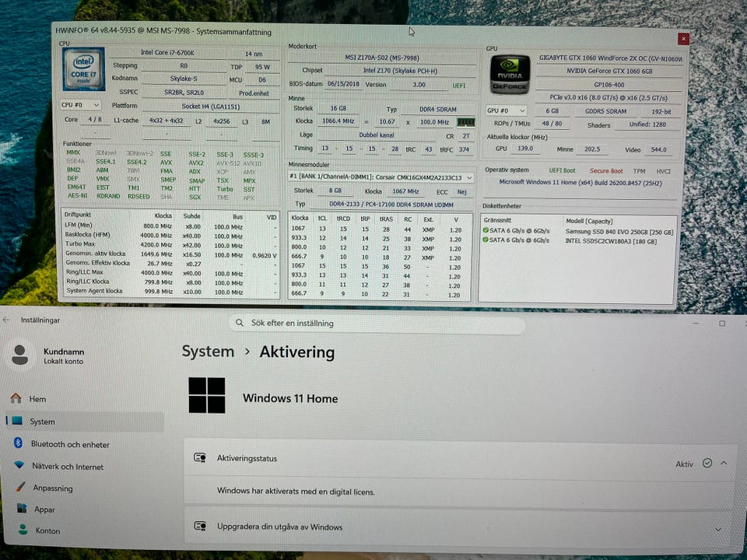Viewport: 747px width, 560px height.
Task: Go back with the Settings back arrow
Action: 6,320
